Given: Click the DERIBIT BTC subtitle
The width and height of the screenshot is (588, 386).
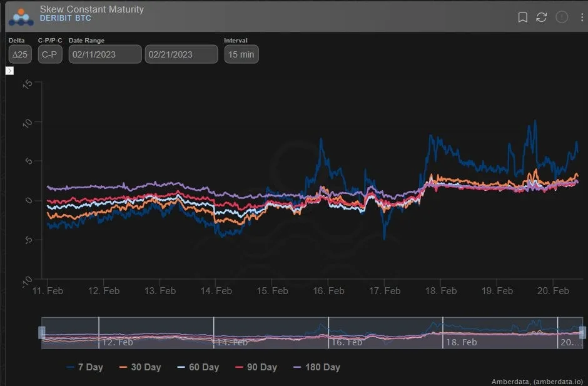Looking at the screenshot, I should pyautogui.click(x=65, y=18).
